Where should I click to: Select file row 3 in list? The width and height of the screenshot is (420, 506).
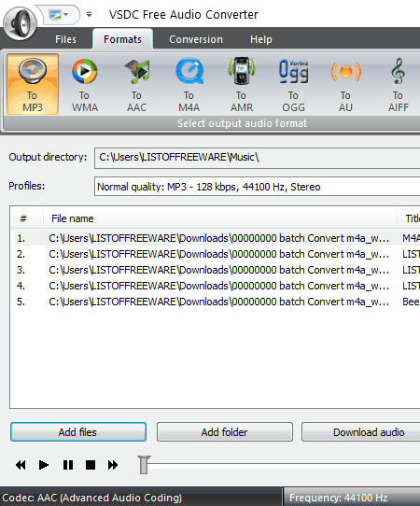tap(217, 270)
